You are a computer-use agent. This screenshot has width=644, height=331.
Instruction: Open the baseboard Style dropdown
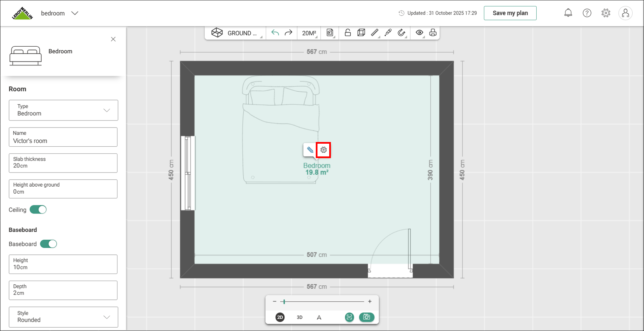[x=63, y=317]
